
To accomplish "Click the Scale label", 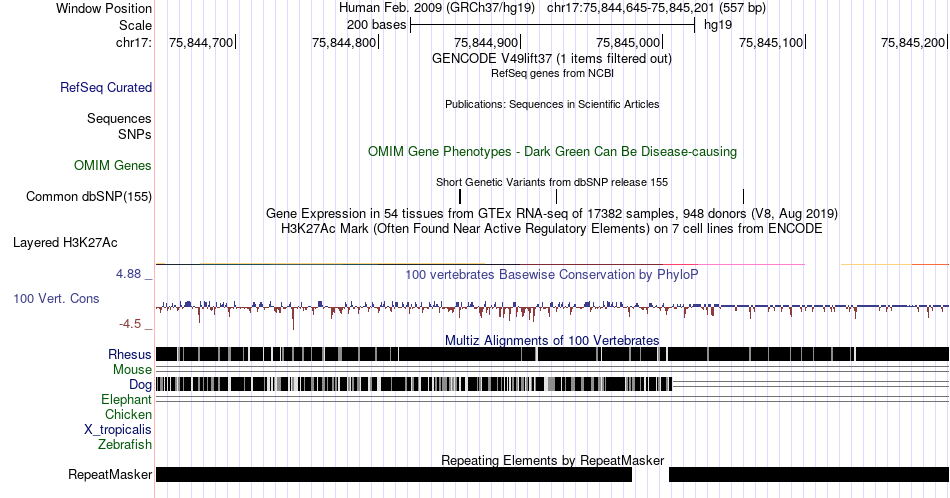I will (x=135, y=25).
